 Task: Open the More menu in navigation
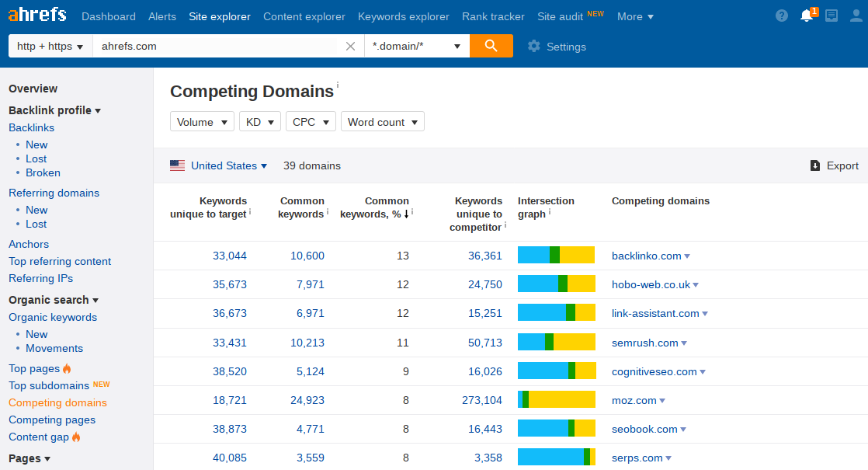(635, 16)
